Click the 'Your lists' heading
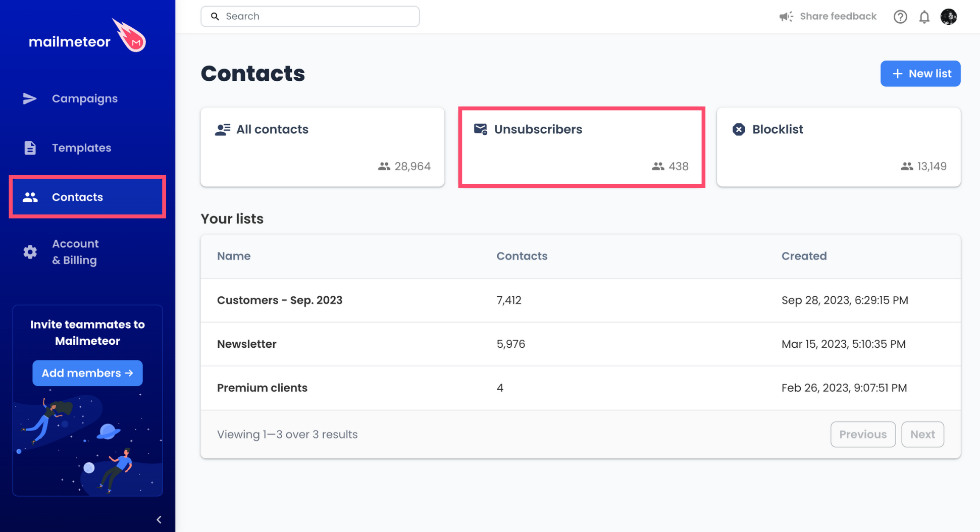980x532 pixels. click(x=232, y=219)
